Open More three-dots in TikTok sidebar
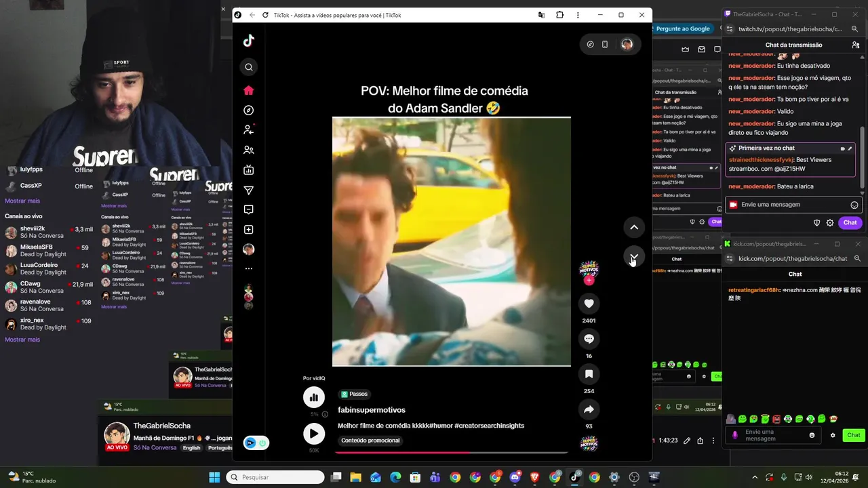The image size is (868, 488). point(249,269)
